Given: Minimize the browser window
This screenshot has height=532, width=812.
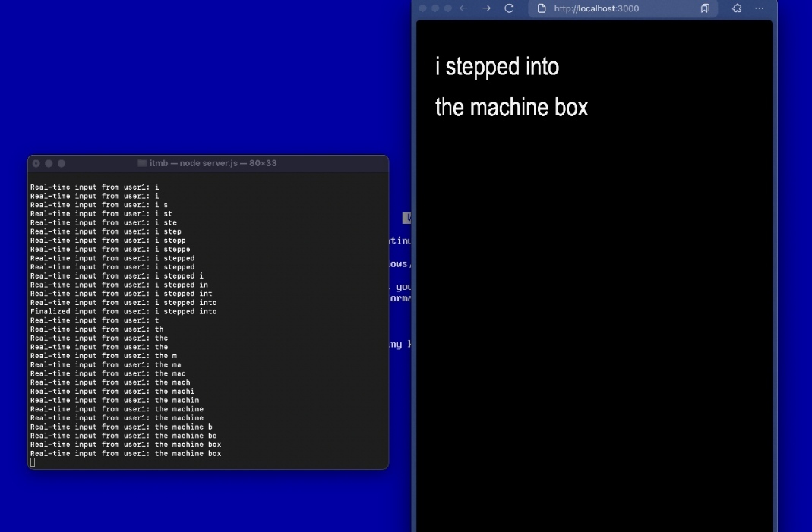Looking at the screenshot, I should tap(435, 8).
